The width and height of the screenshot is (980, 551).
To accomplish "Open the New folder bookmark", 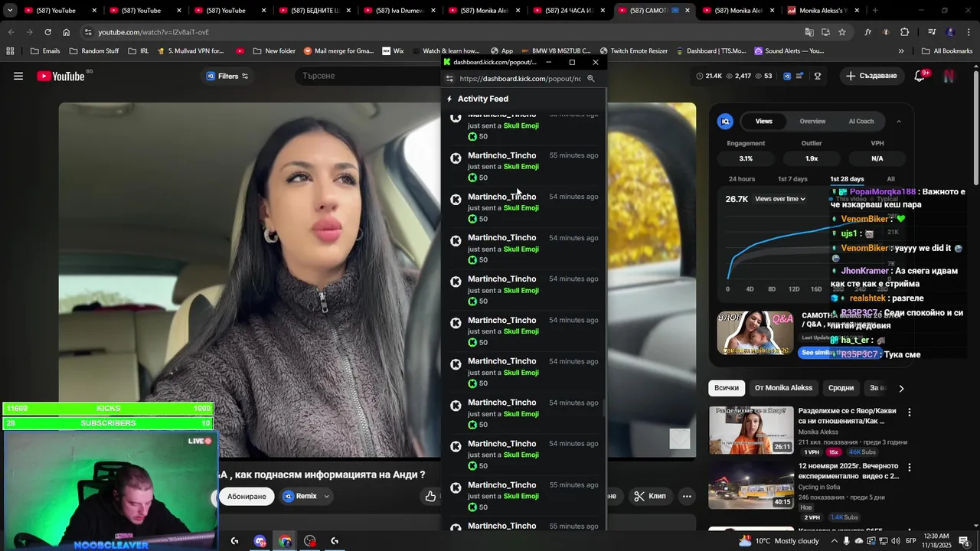I will click(x=273, y=51).
